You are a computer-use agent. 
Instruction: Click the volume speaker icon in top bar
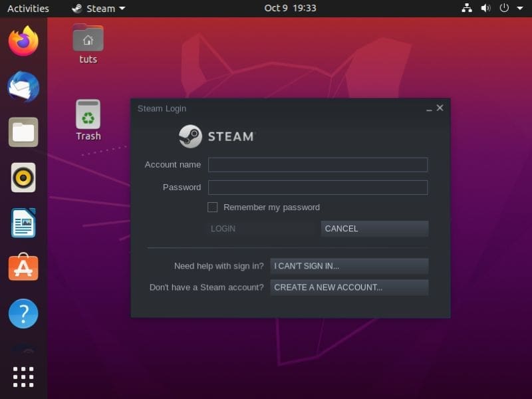pos(485,8)
